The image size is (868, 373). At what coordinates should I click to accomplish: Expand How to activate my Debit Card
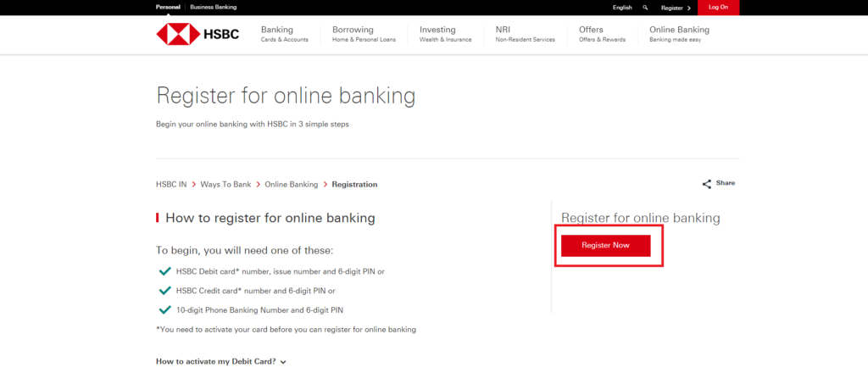pos(221,361)
